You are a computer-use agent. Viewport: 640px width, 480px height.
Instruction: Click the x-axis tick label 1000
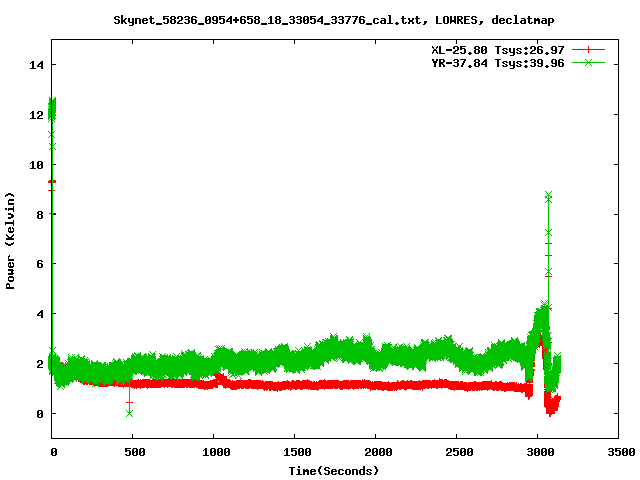[216, 452]
